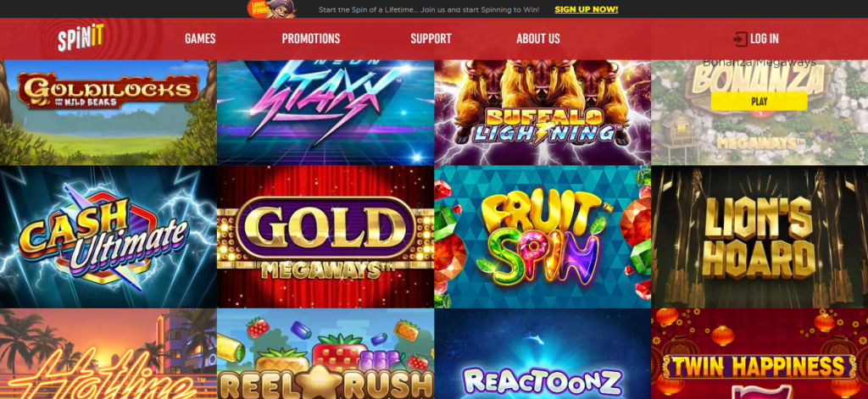Select the Neon Staxx game tile
Screen dimensions: 868x399
click(x=325, y=113)
